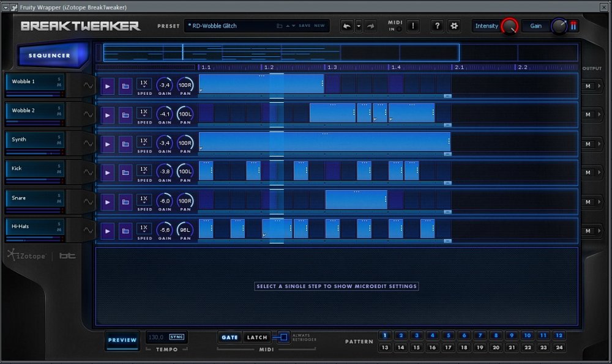Enable GATE MIDI mode
This screenshot has width=612, height=364.
(x=229, y=338)
